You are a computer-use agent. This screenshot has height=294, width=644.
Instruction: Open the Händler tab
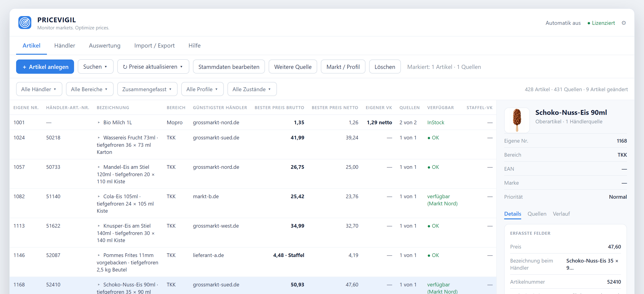point(64,45)
